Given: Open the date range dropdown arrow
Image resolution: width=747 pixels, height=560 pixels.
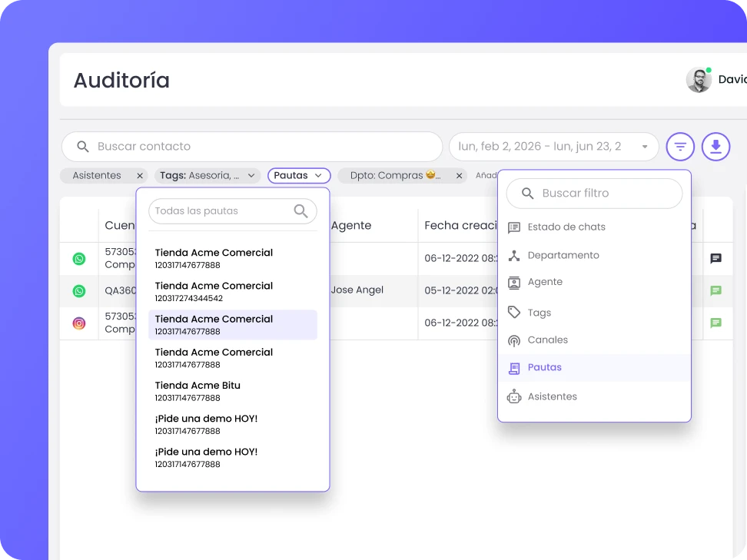Looking at the screenshot, I should tap(644, 147).
